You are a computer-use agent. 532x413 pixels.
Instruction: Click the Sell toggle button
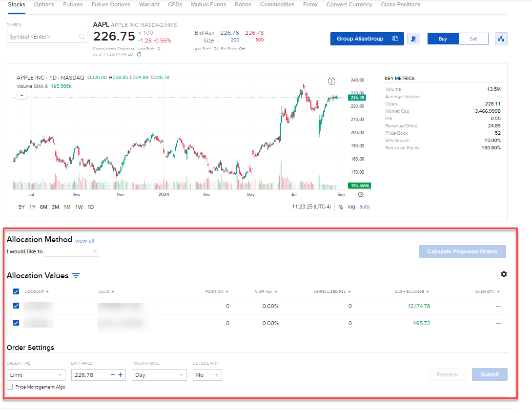point(473,39)
